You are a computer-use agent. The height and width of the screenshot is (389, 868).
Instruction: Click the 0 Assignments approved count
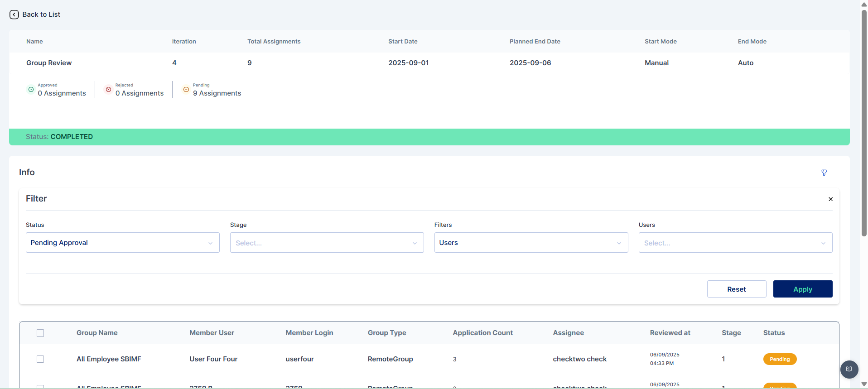tap(62, 93)
